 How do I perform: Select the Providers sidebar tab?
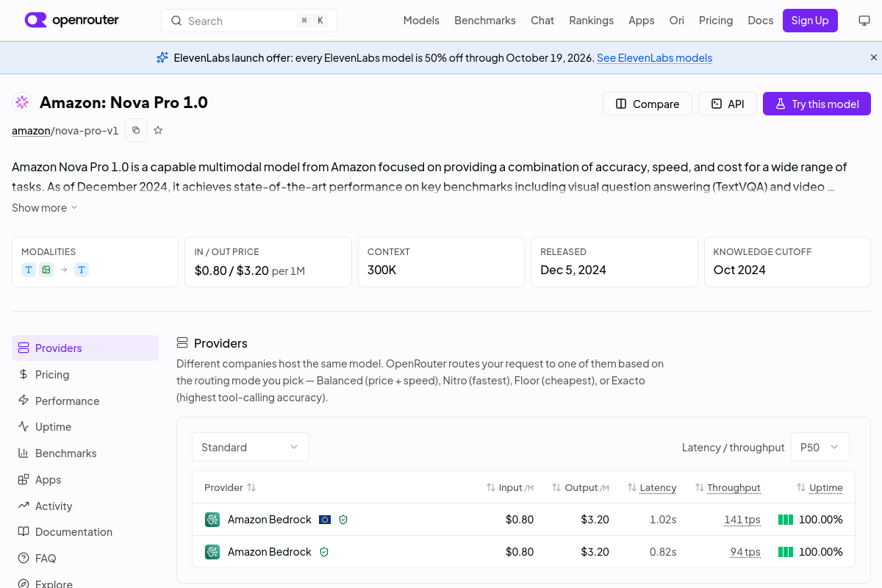85,348
